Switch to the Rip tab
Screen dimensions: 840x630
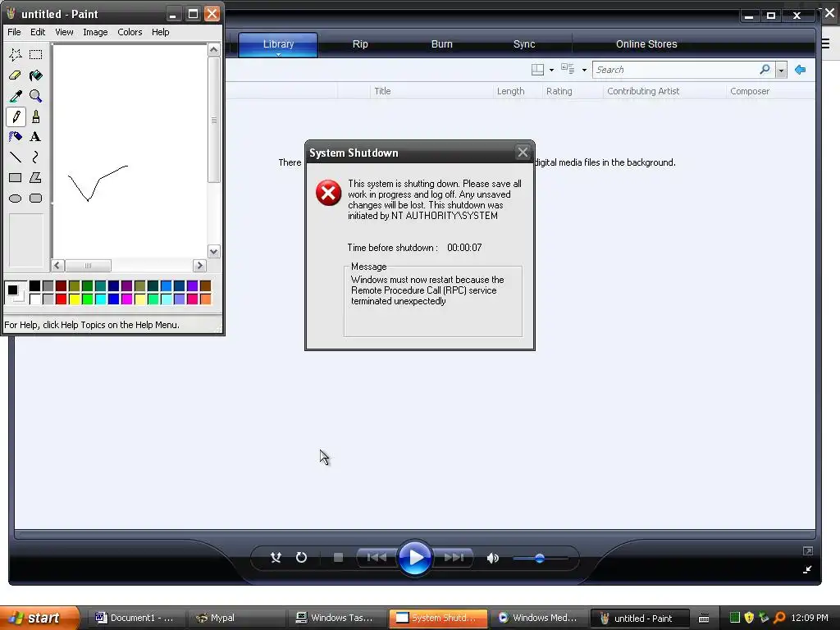360,44
